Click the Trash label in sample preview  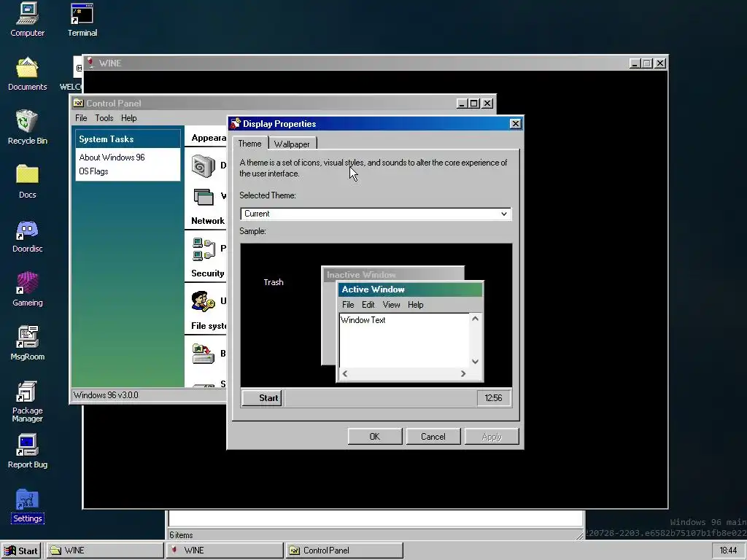(274, 282)
